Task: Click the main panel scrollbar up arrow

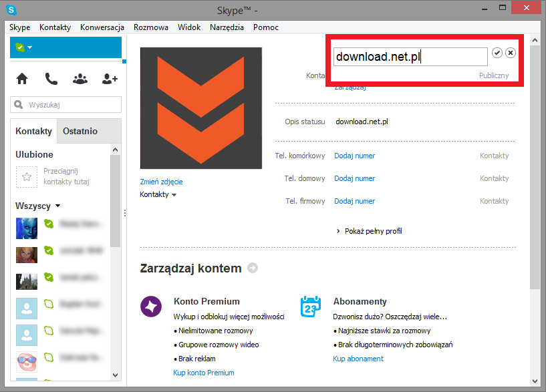Action: pyautogui.click(x=535, y=40)
